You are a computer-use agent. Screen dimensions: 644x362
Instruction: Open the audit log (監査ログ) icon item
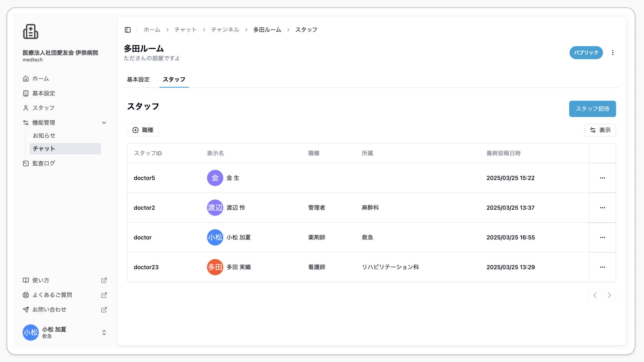coord(26,163)
